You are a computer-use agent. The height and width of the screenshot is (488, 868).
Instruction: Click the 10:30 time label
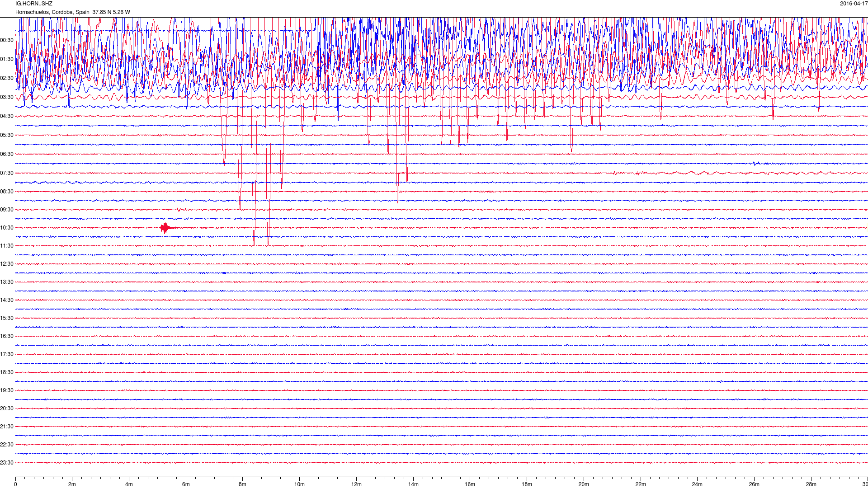tap(7, 228)
